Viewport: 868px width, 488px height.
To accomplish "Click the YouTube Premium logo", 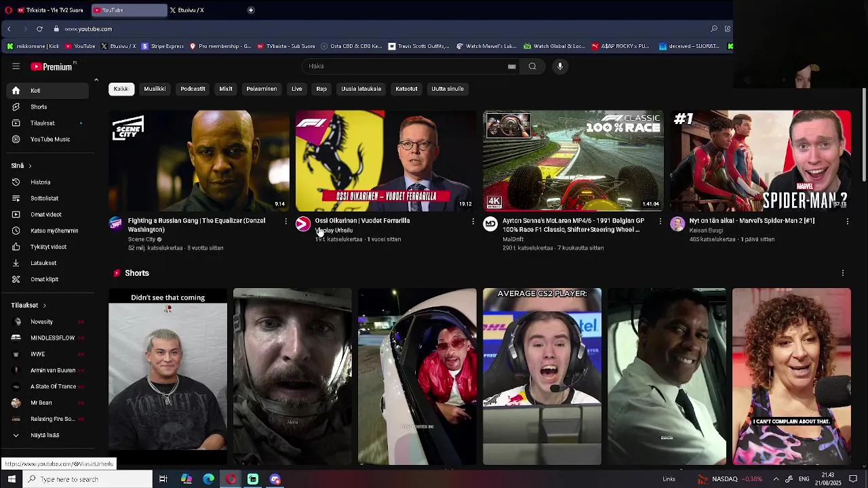I will (x=53, y=66).
